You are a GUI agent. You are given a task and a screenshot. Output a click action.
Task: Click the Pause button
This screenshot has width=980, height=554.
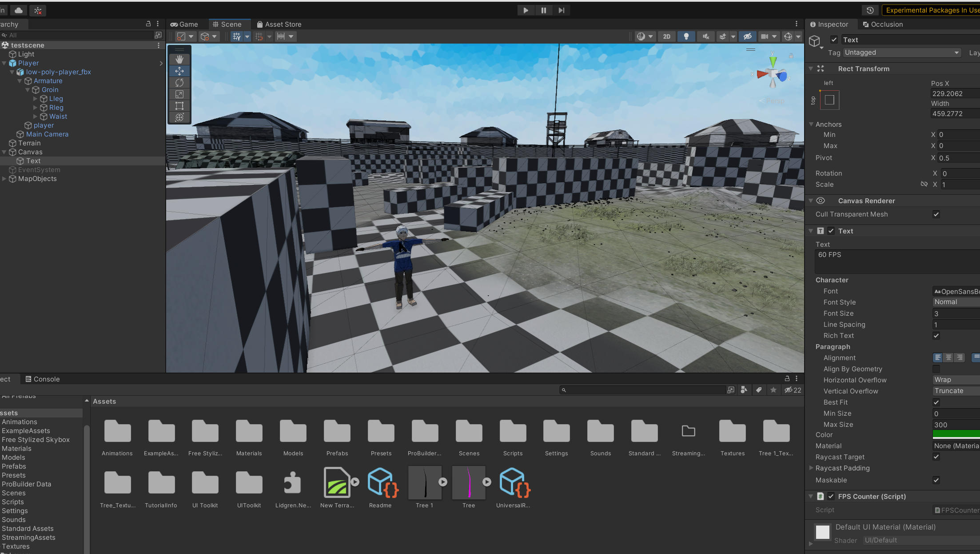tap(543, 10)
